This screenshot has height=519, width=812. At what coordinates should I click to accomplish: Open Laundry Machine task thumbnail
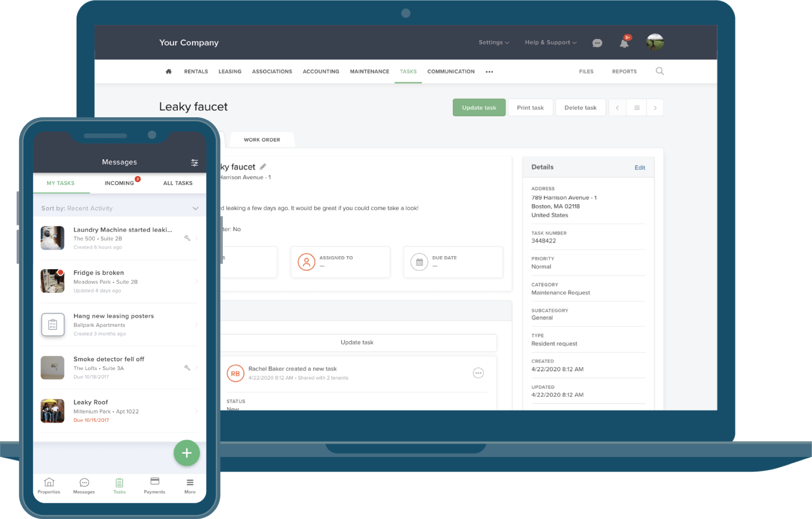coord(53,238)
